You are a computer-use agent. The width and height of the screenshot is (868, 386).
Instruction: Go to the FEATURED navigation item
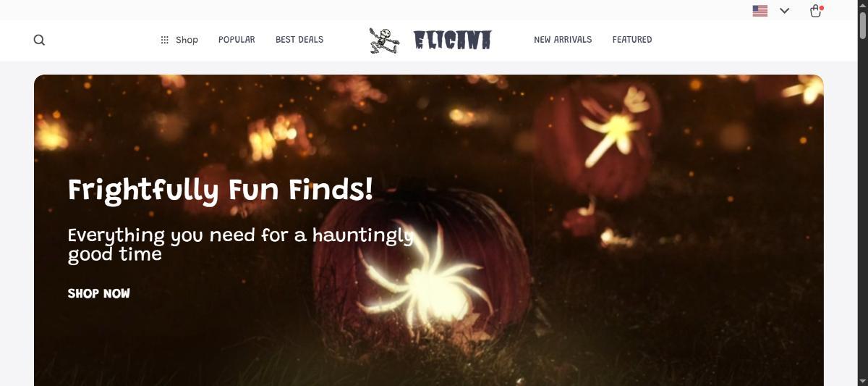(x=632, y=40)
